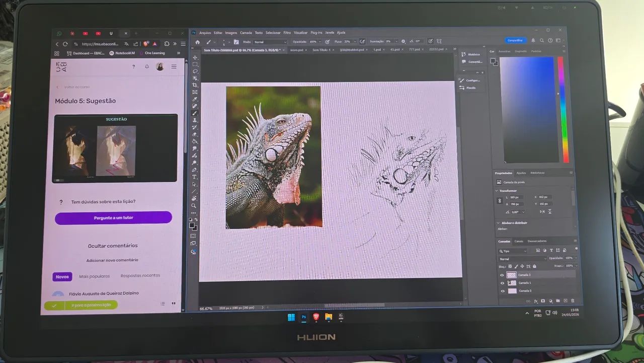Hide the Camada 0 layer
Screen dimensions: 644x363
coord(503,291)
